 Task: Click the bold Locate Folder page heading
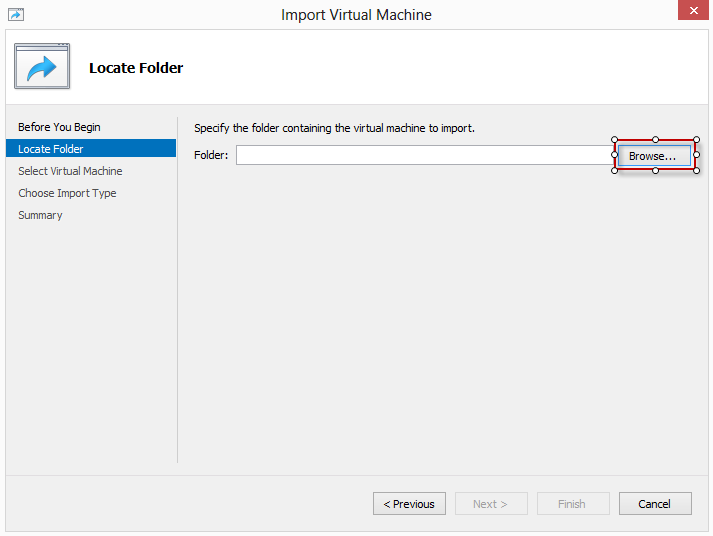(x=136, y=68)
